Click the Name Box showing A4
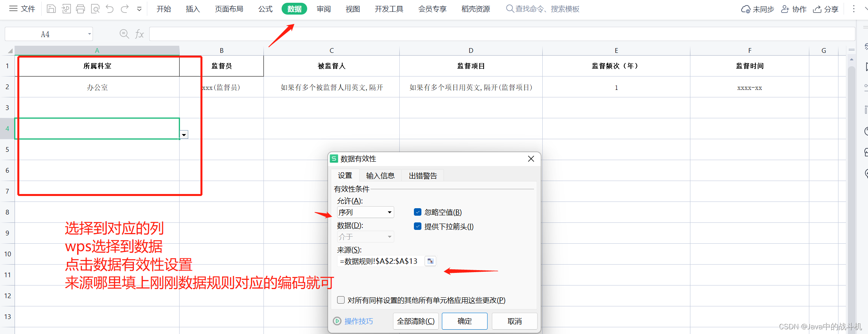The height and width of the screenshot is (334, 868). click(45, 34)
